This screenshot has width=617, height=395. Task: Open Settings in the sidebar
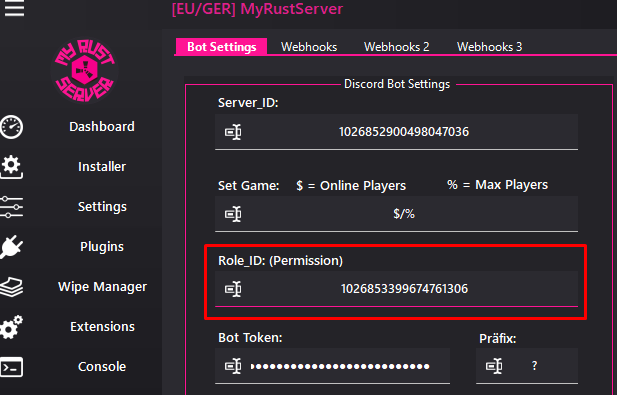click(102, 207)
